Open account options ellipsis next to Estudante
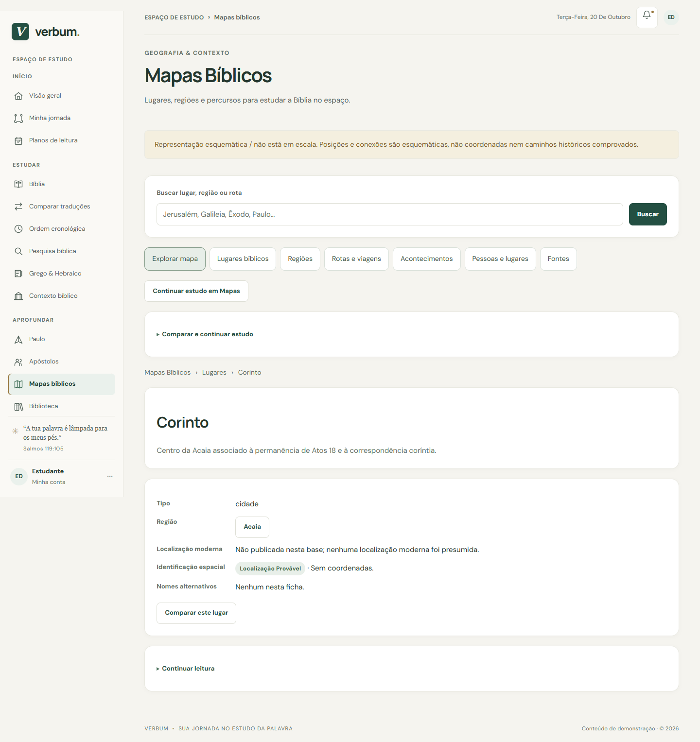Screen dimensions: 700x742 tap(110, 476)
